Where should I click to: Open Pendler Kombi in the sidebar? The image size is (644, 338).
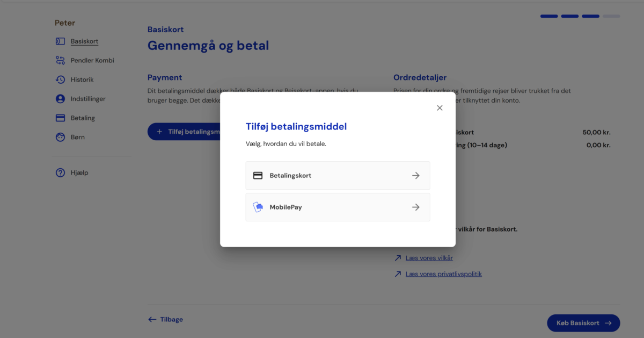coord(92,60)
